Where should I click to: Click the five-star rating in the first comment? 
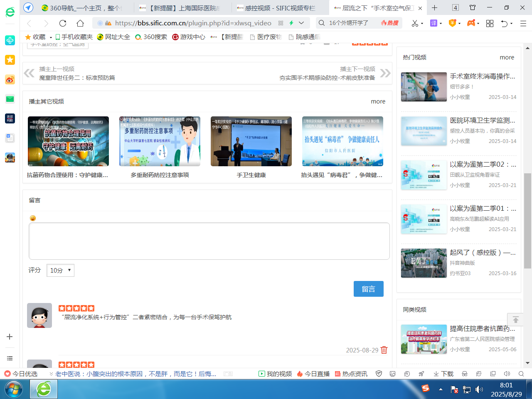tap(76, 308)
